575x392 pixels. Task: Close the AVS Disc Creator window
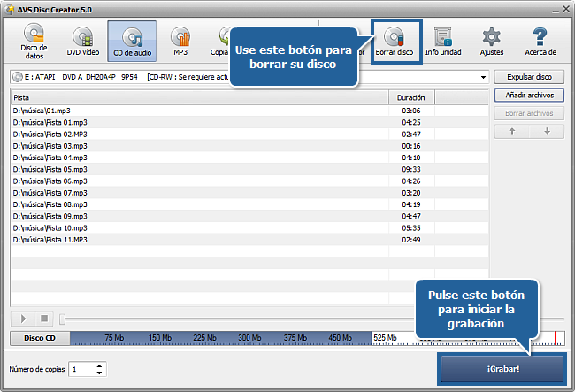[x=566, y=9]
